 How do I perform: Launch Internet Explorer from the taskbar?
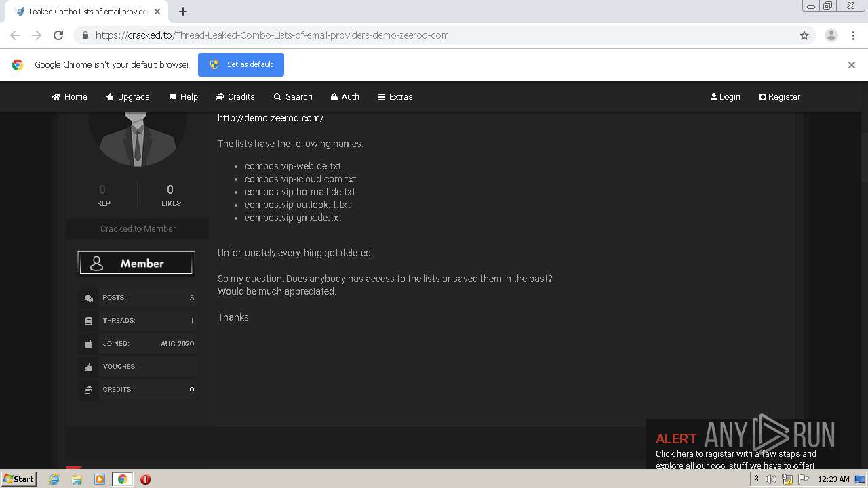click(54, 479)
